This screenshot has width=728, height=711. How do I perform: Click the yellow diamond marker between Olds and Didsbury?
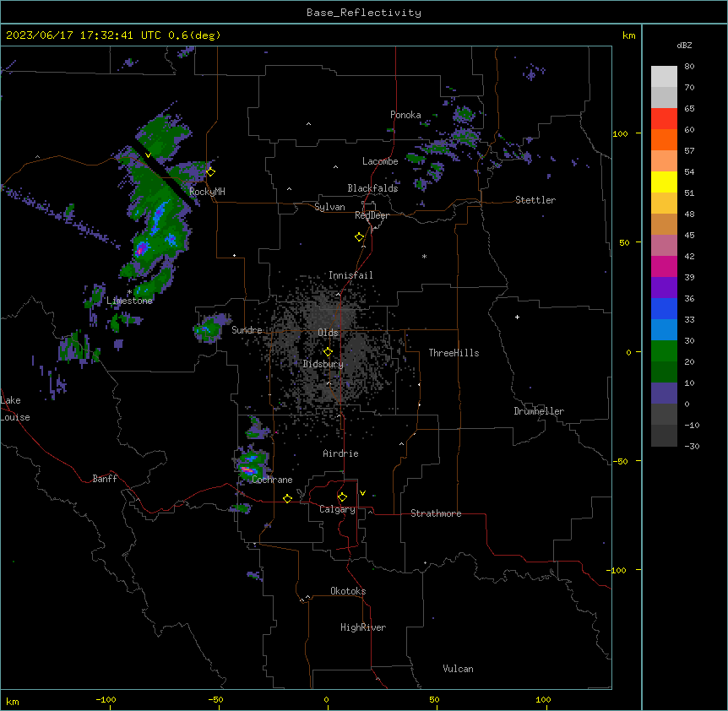pyautogui.click(x=328, y=352)
